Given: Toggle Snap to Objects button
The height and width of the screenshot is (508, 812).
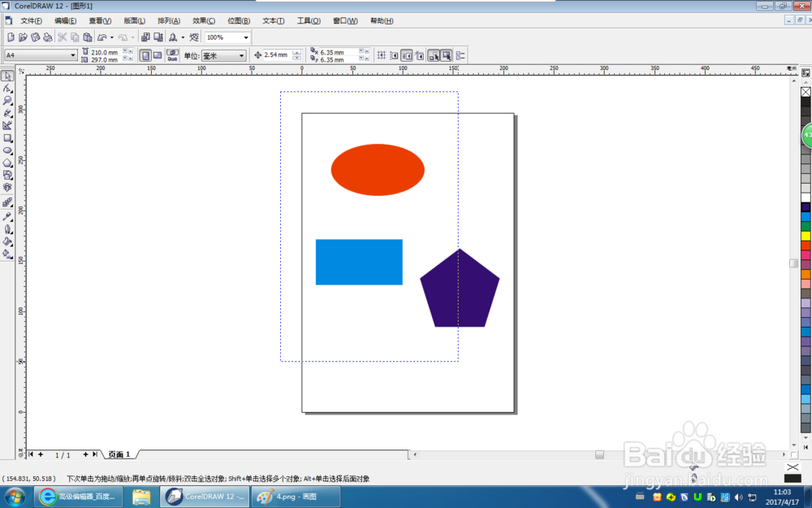Looking at the screenshot, I should pyautogui.click(x=407, y=55).
